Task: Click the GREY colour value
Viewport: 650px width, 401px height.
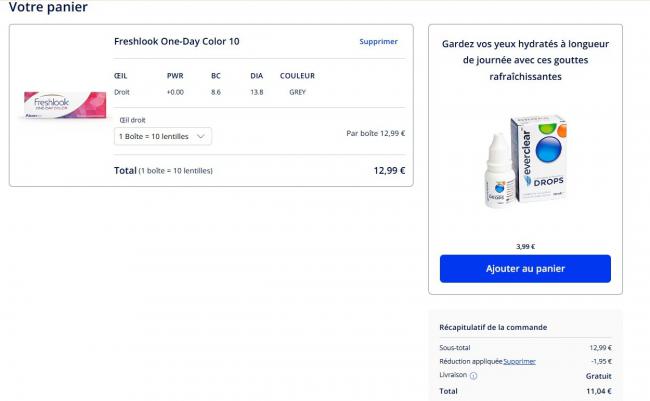Action: pos(297,92)
